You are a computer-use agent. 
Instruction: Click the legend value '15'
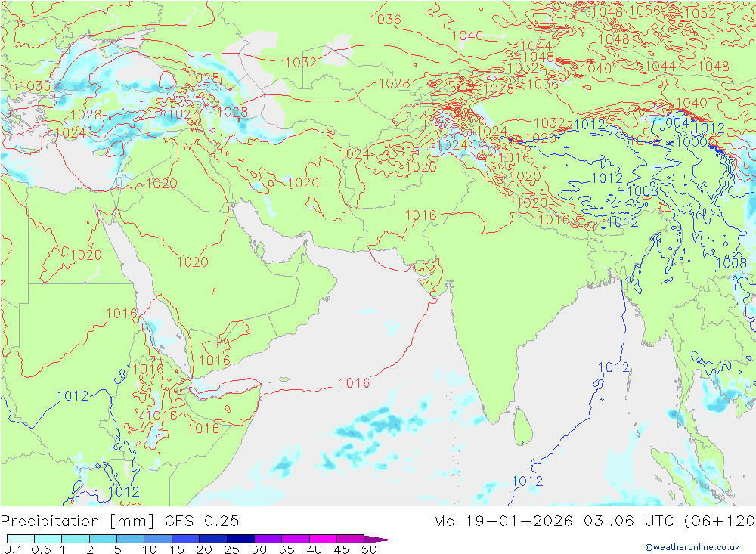point(177,549)
